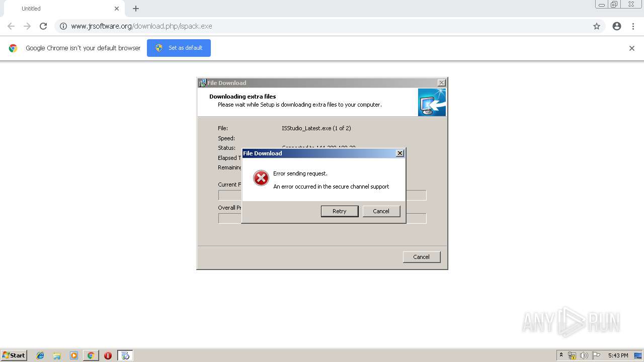
Task: Bookmark this page with star icon
Action: (x=597, y=26)
